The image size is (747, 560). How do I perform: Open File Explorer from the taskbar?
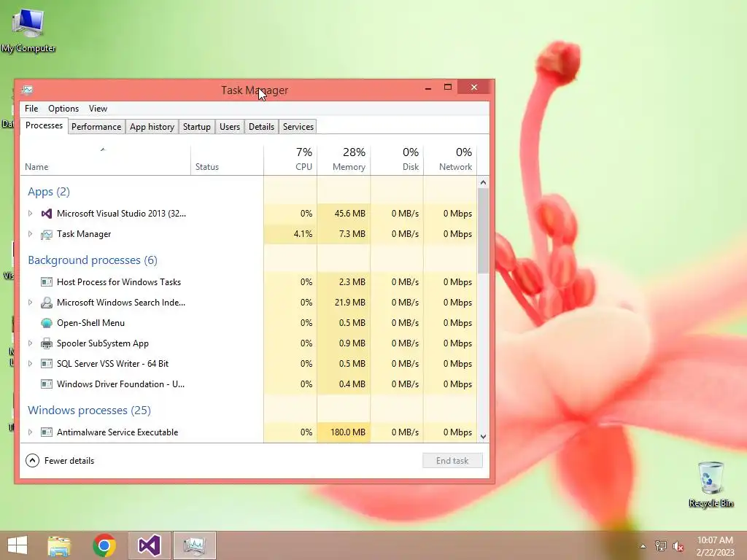click(59, 545)
